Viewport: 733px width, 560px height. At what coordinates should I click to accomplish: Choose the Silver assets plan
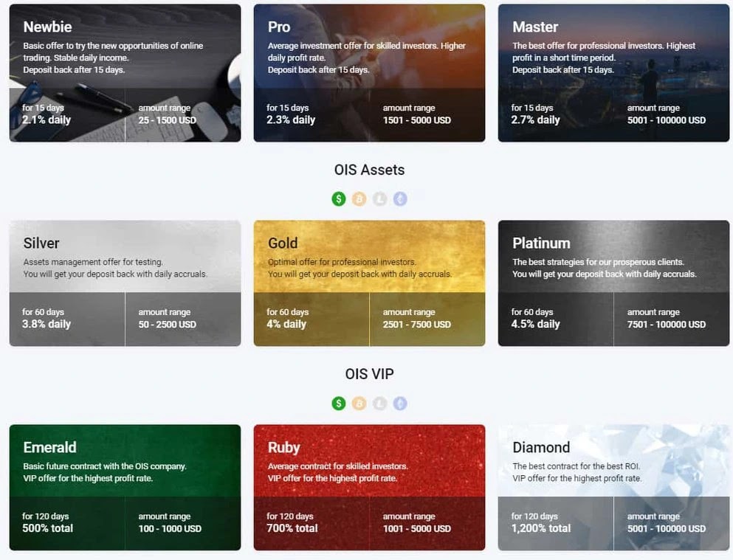[x=125, y=283]
